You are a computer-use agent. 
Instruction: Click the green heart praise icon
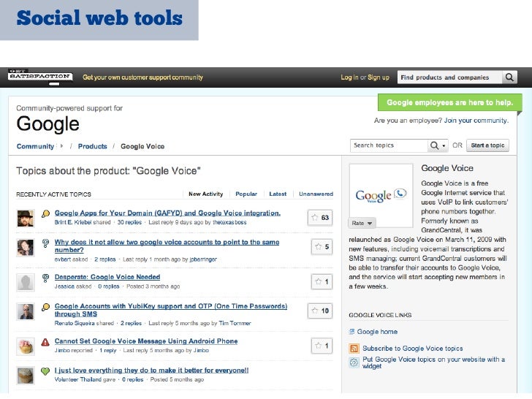click(45, 371)
